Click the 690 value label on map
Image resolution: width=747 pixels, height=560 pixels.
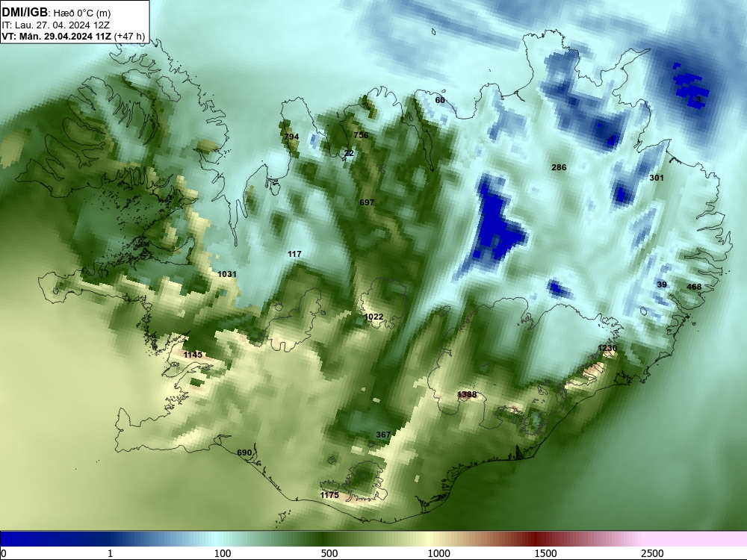point(244,452)
